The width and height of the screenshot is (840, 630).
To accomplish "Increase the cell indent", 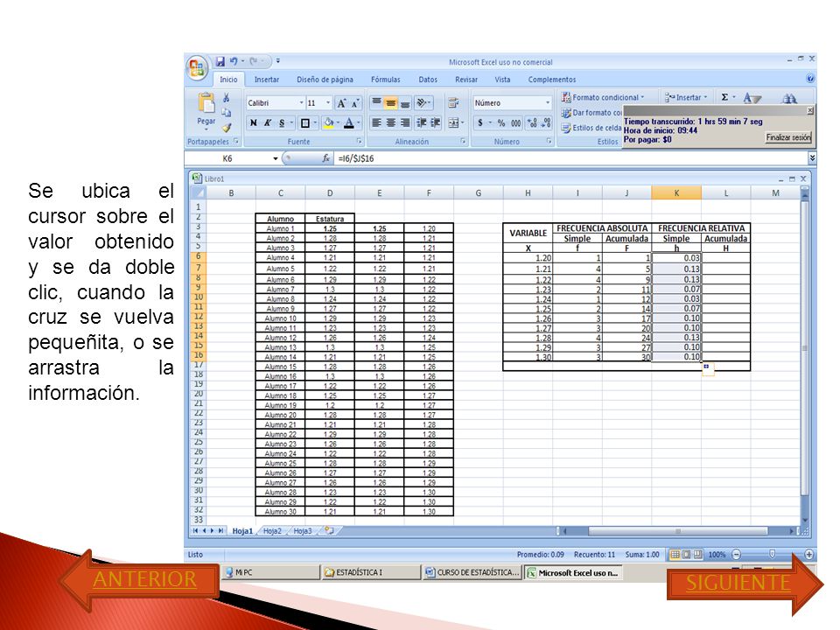I will tap(436, 122).
